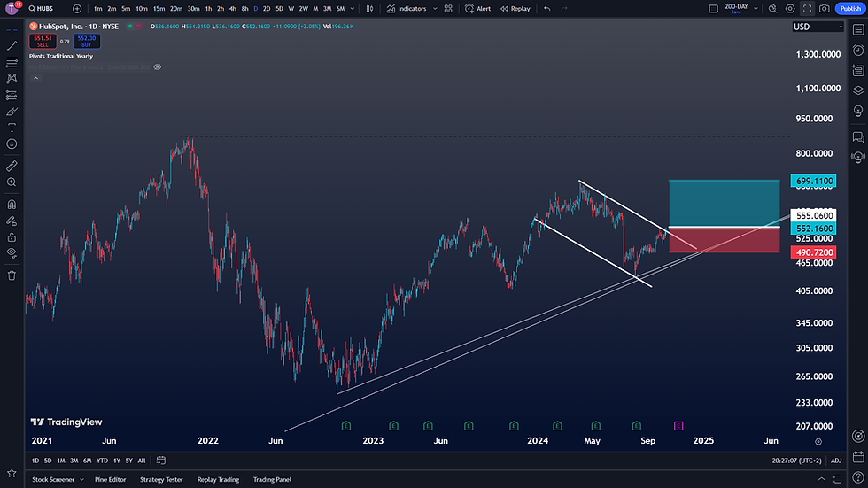Open the patterns drawing tool group
This screenshot has width=868, height=488.
pyautogui.click(x=12, y=79)
